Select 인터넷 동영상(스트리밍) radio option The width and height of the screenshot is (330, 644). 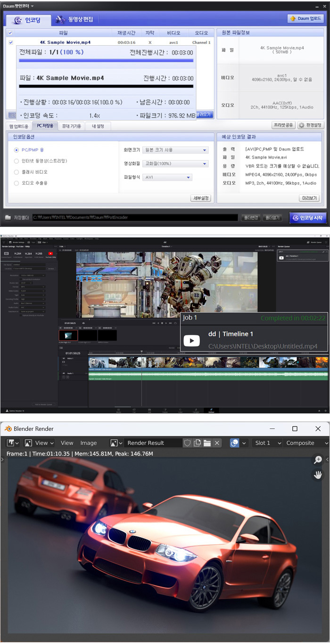[17, 161]
